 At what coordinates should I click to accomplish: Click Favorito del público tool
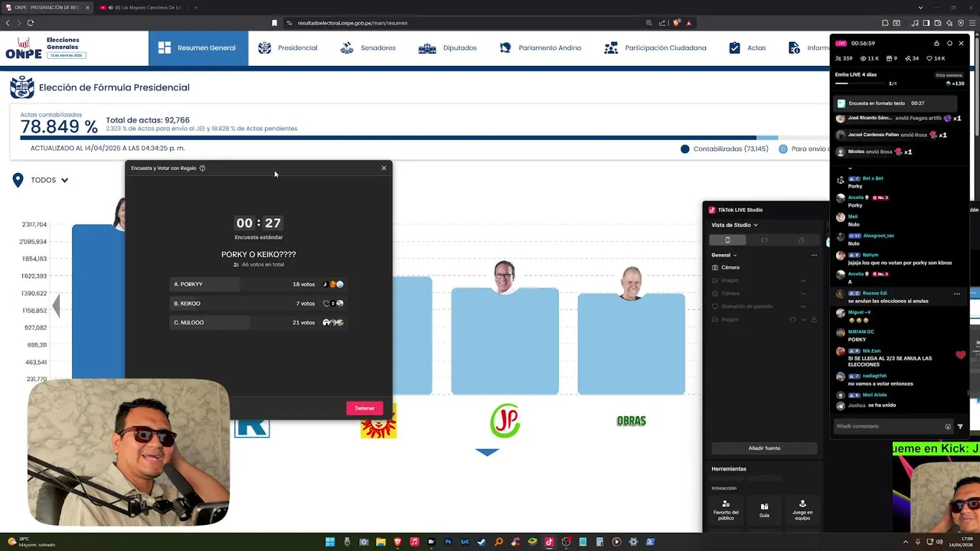point(726,510)
